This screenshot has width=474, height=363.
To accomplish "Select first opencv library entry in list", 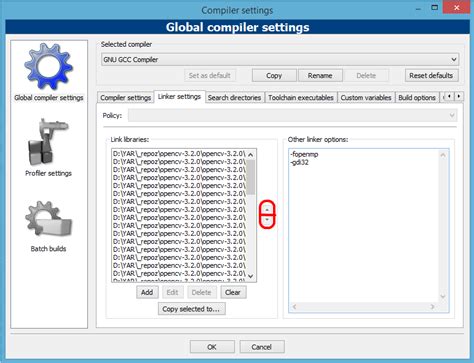I will point(179,154).
